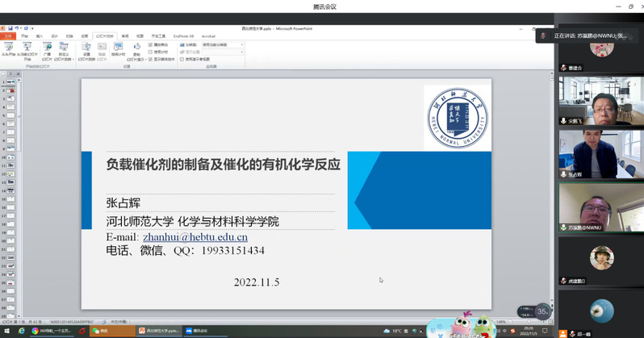Open WeChat from the Windows taskbar

pos(99,331)
